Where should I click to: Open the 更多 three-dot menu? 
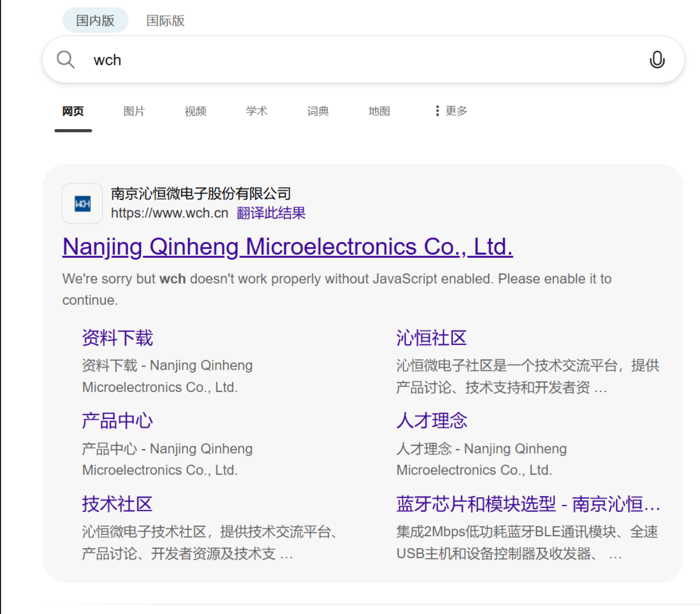pyautogui.click(x=451, y=111)
